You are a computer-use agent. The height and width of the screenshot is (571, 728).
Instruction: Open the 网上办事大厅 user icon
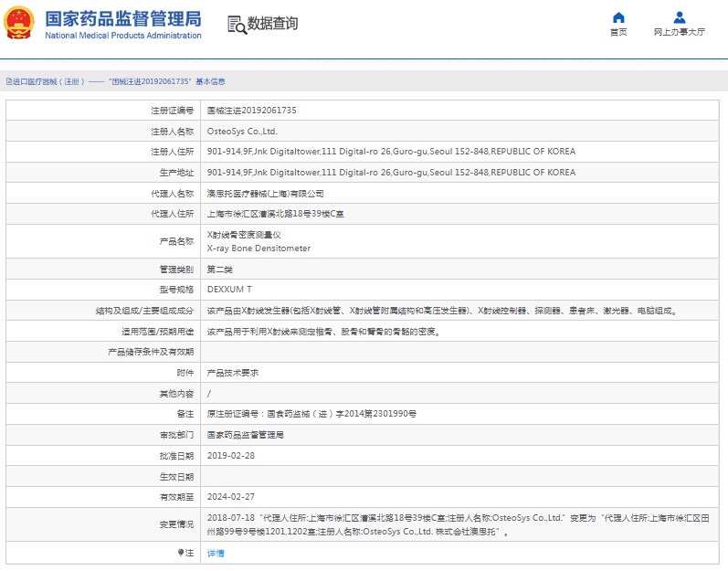tap(680, 17)
